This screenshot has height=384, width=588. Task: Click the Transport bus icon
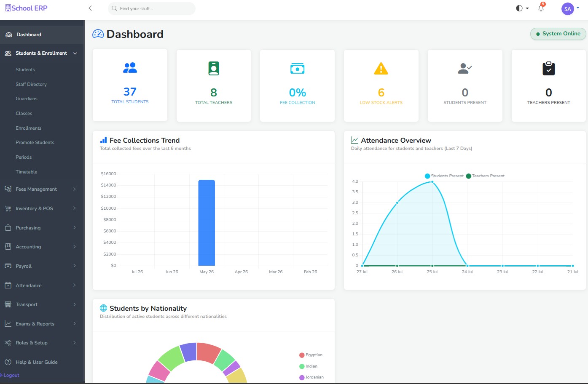click(8, 304)
